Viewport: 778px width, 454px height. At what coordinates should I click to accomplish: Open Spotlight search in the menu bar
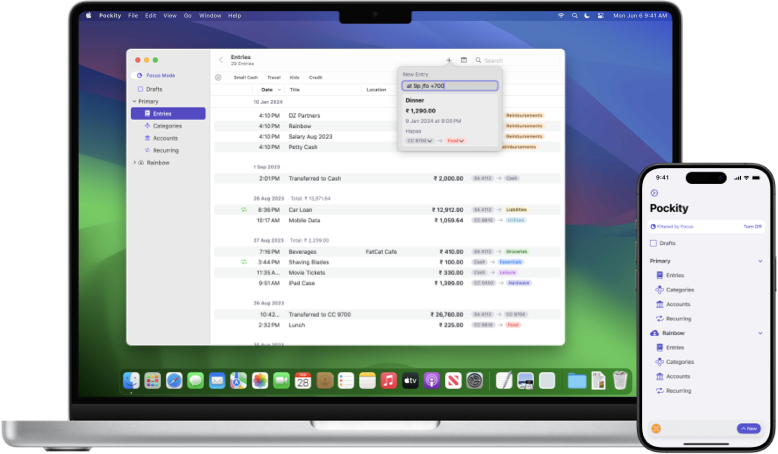pos(575,16)
